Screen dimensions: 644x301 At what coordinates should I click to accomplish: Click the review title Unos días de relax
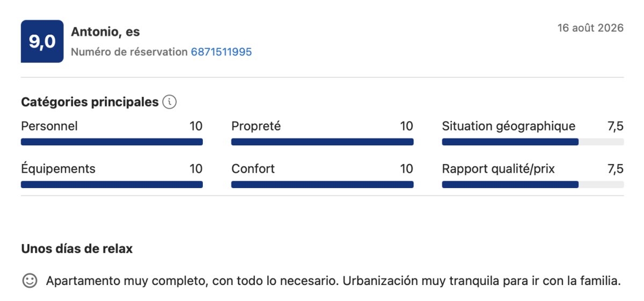[x=77, y=249]
